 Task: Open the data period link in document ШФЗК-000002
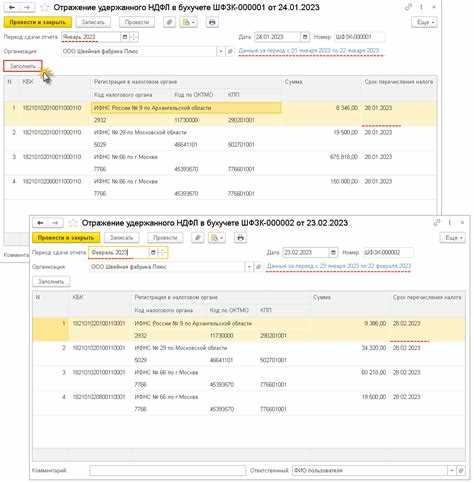pyautogui.click(x=339, y=266)
